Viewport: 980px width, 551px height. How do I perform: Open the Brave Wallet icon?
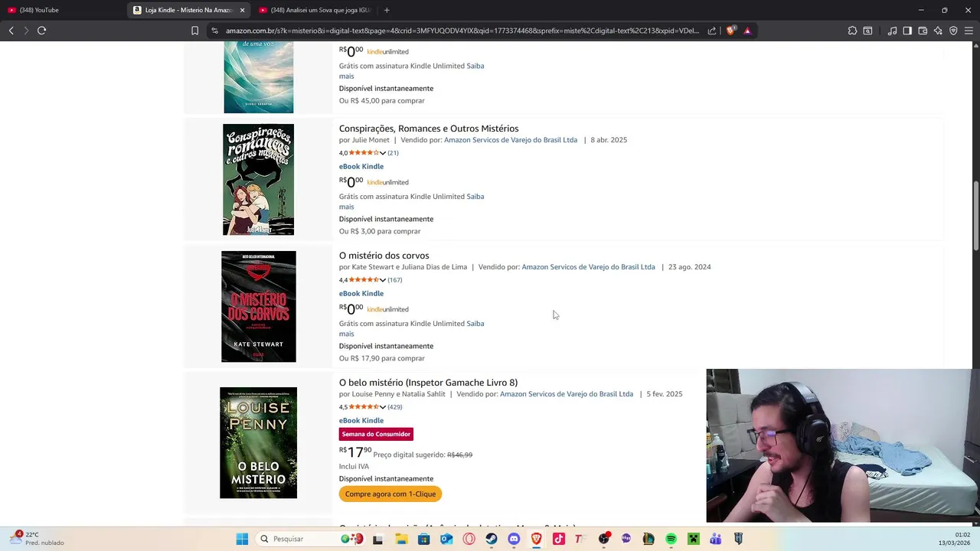(x=923, y=31)
